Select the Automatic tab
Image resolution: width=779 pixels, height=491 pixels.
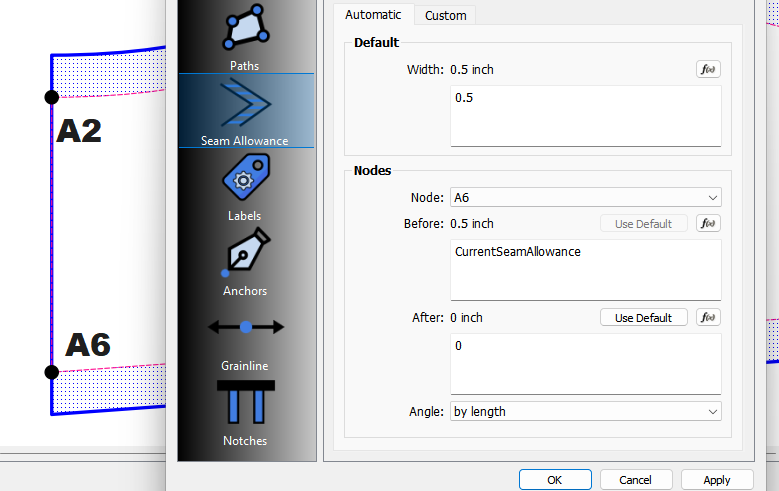[373, 15]
